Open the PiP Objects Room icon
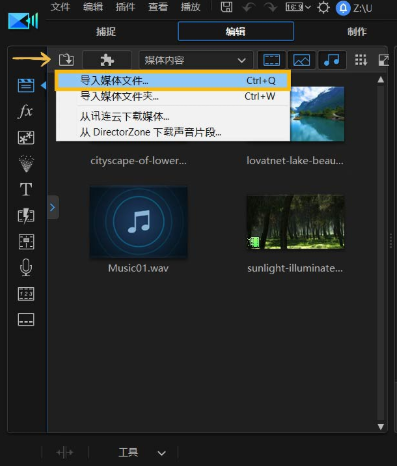The image size is (397, 466). pos(26,137)
